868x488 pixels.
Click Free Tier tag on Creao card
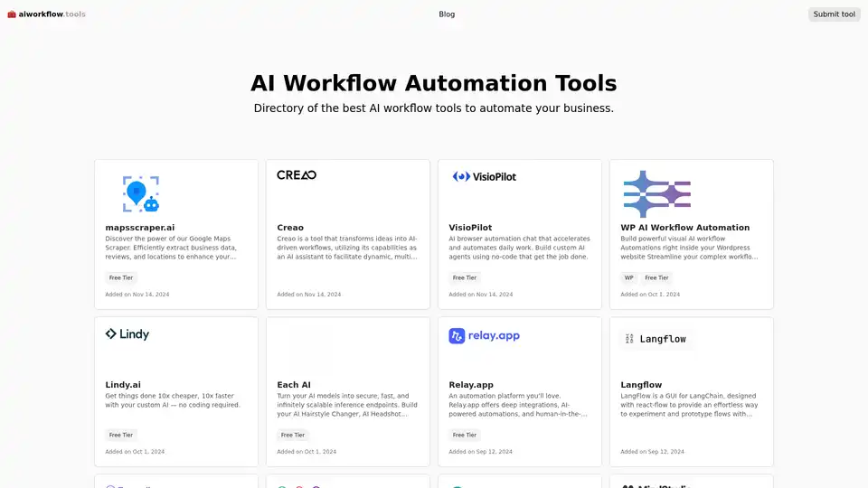tap(293, 278)
